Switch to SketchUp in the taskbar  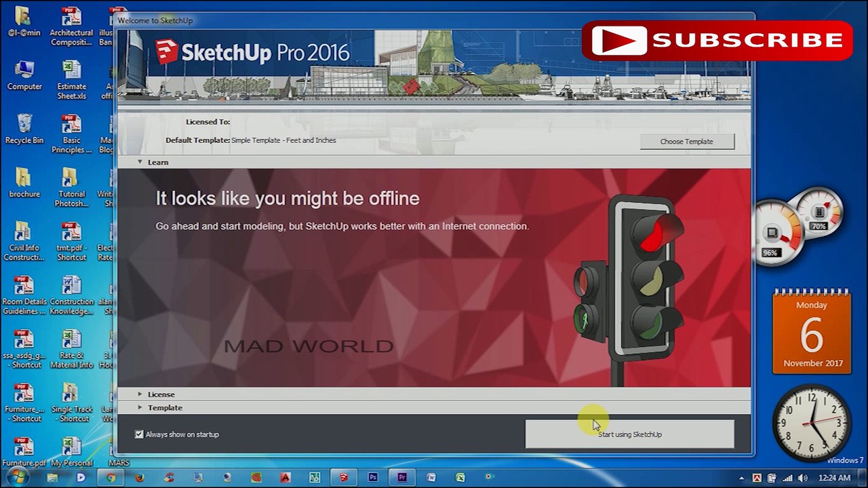344,477
